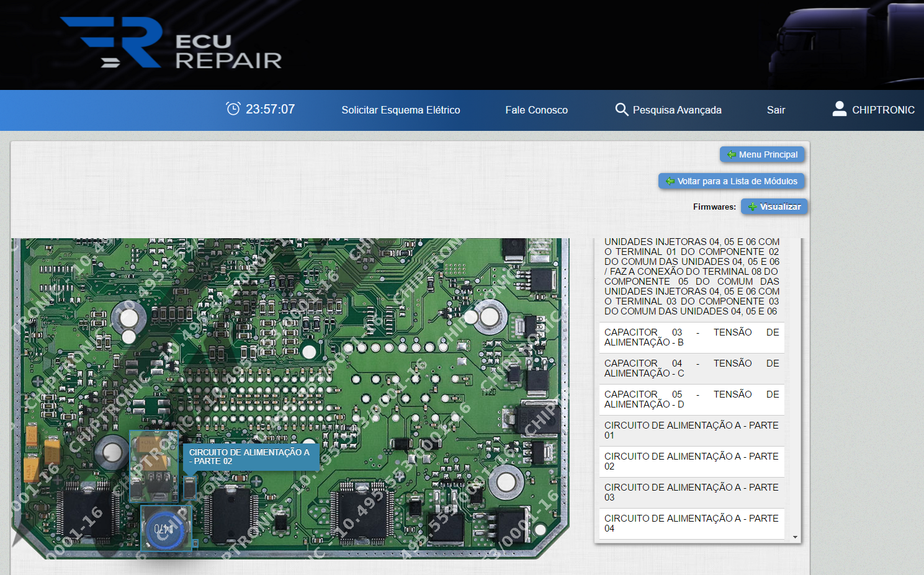Select Capacitor 05 - Tensão de Alimentação - D
The height and width of the screenshot is (575, 924).
pyautogui.click(x=692, y=399)
